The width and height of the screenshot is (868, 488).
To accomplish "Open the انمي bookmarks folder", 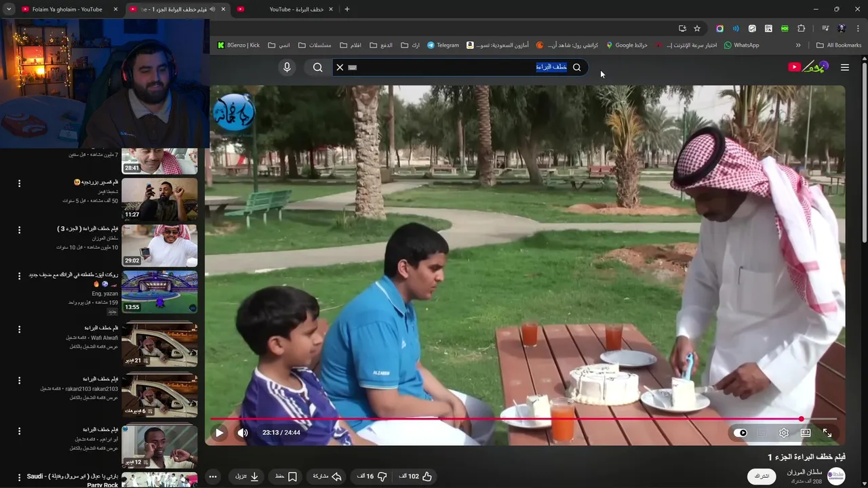I will 279,45.
